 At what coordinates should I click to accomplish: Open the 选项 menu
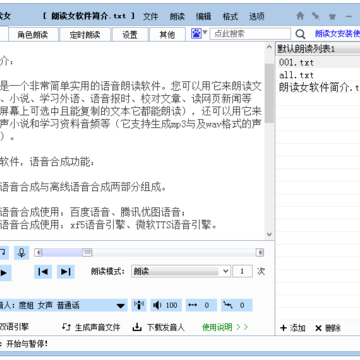(257, 16)
